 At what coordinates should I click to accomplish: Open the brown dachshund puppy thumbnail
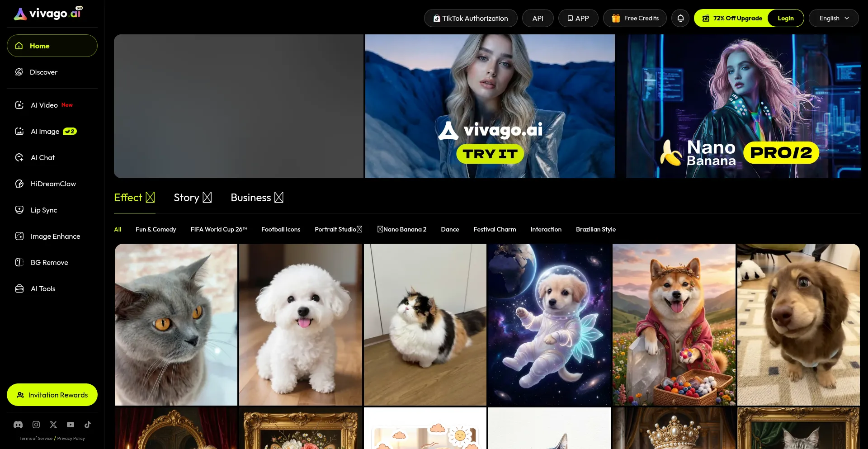(x=798, y=325)
